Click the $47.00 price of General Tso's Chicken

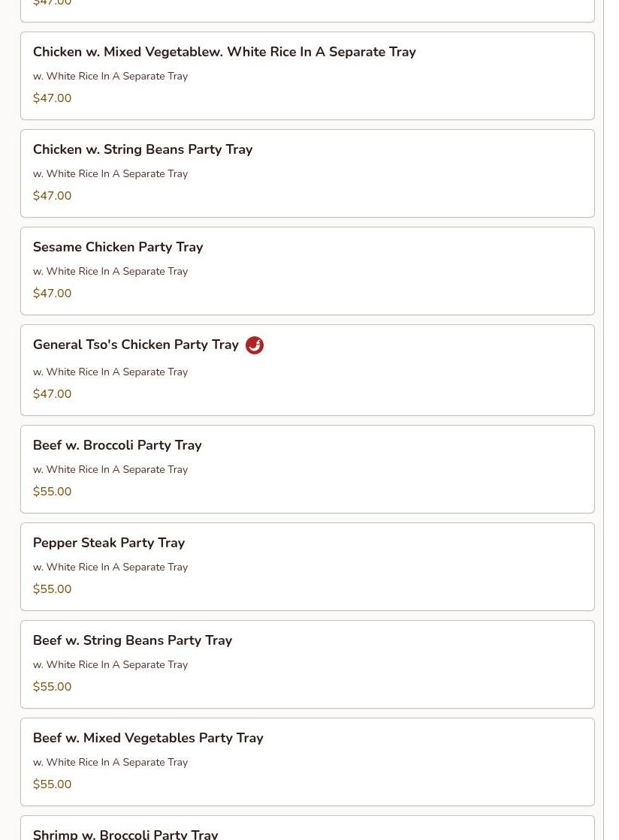pyautogui.click(x=53, y=394)
